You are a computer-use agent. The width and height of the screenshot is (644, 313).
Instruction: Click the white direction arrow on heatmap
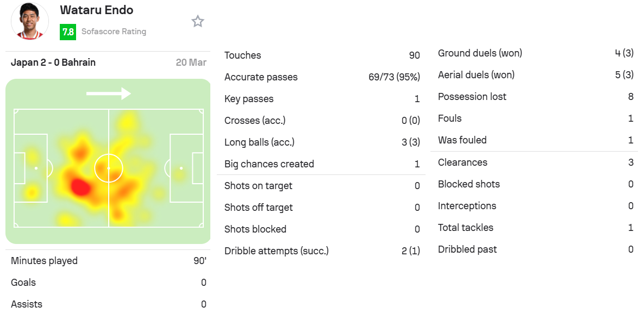pos(109,93)
